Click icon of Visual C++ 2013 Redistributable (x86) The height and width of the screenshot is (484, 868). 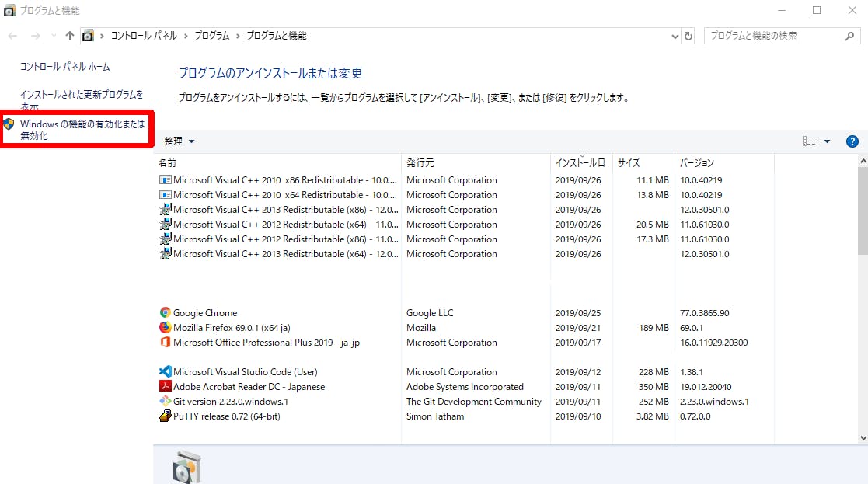click(165, 210)
